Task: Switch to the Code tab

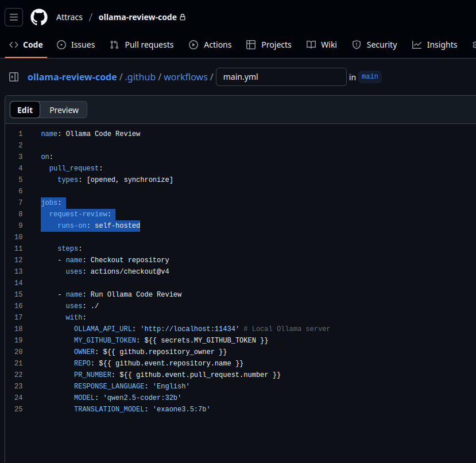Action: pos(26,45)
